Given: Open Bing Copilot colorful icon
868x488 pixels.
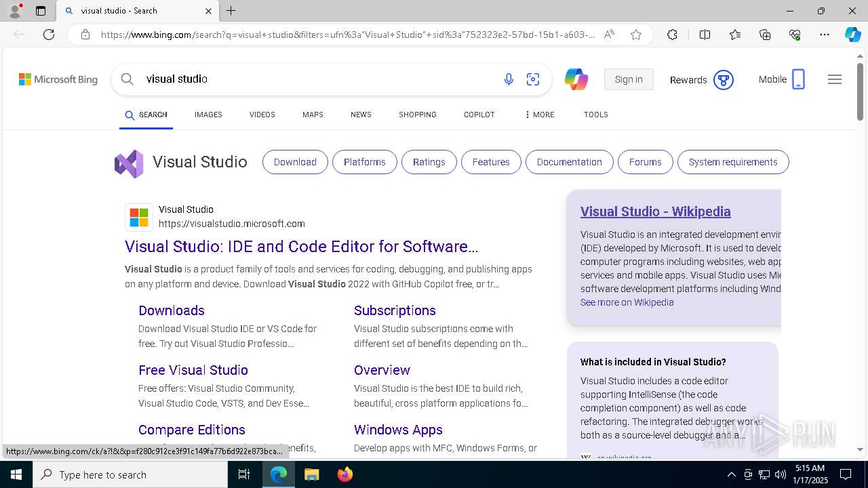Looking at the screenshot, I should 576,79.
